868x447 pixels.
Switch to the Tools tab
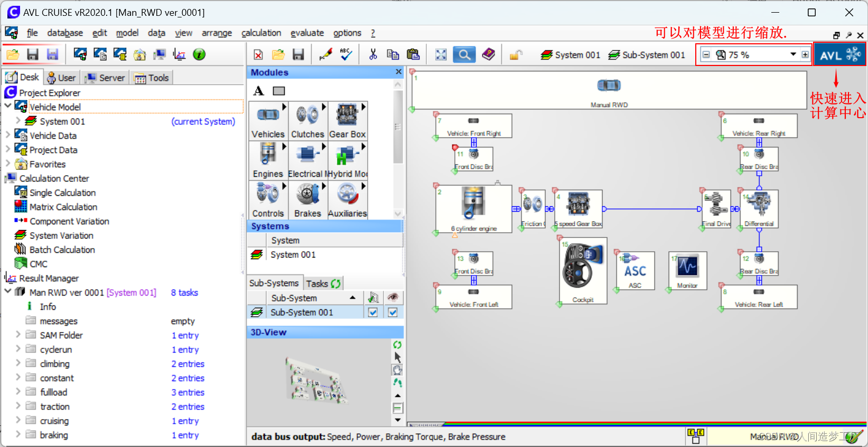(x=152, y=78)
